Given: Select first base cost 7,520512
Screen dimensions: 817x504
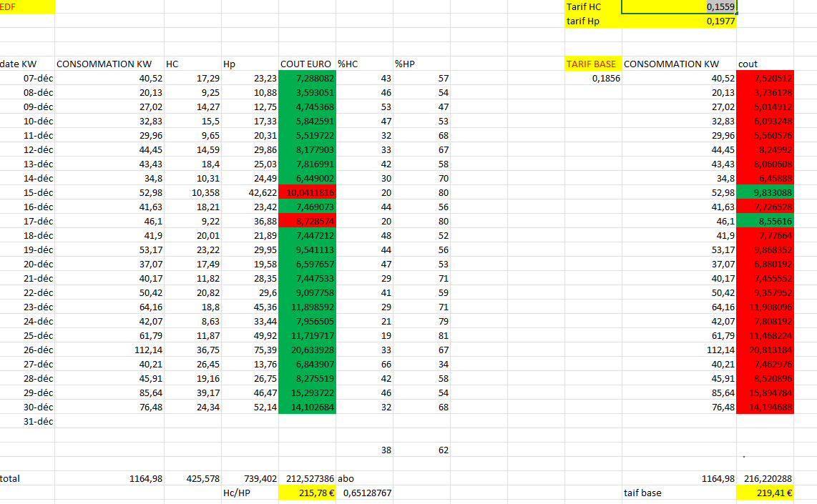Looking at the screenshot, I should coord(765,79).
